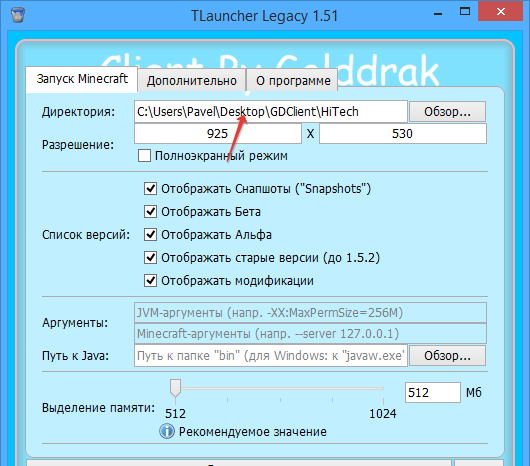Switch to the Запуск Minecraft tab

82,79
